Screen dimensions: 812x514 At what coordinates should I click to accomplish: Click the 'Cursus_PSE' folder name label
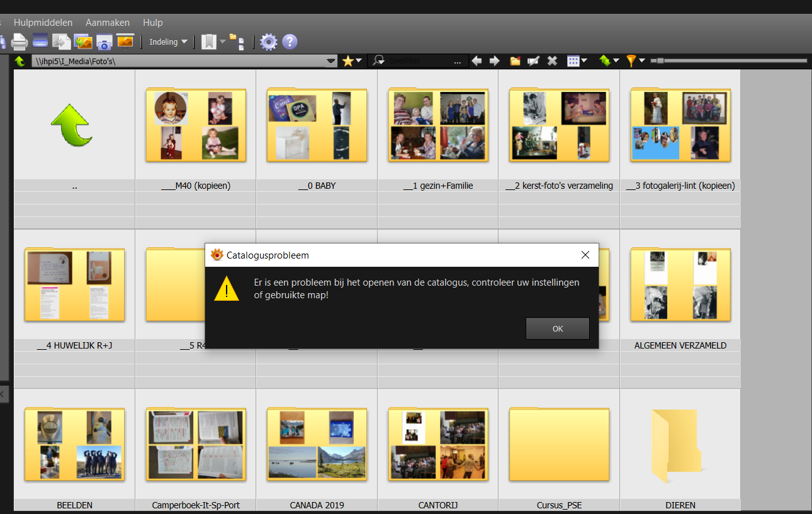pyautogui.click(x=559, y=505)
